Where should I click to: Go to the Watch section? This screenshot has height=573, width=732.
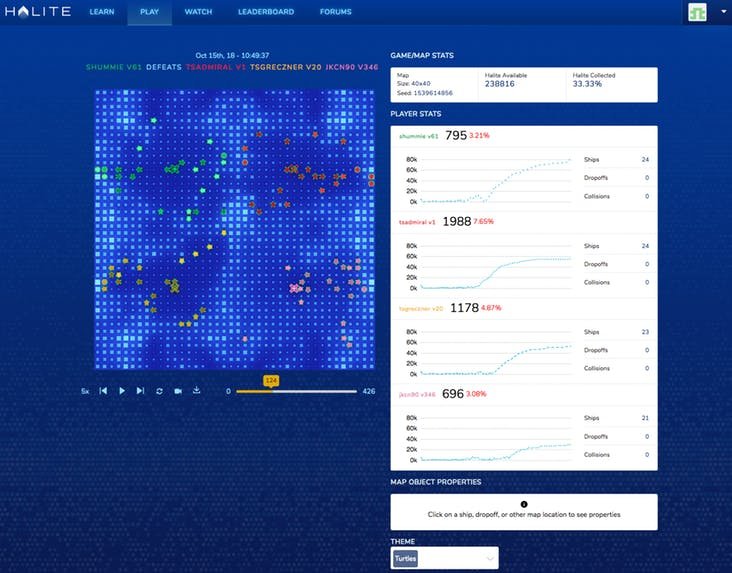click(198, 12)
